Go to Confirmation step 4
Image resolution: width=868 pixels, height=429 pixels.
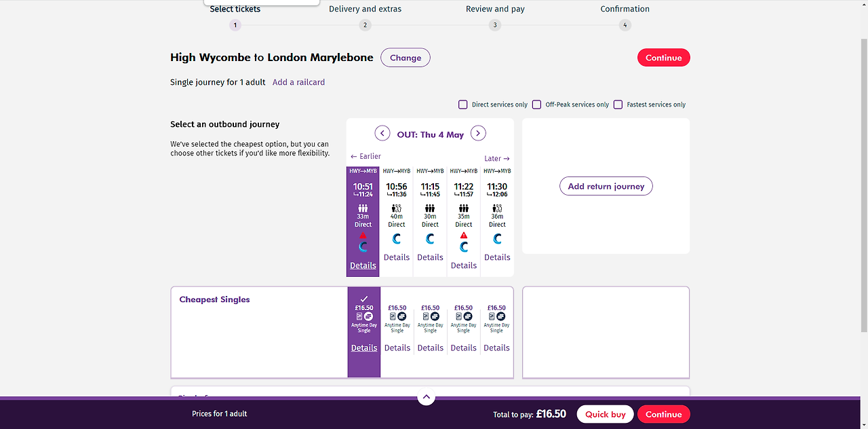(x=625, y=25)
